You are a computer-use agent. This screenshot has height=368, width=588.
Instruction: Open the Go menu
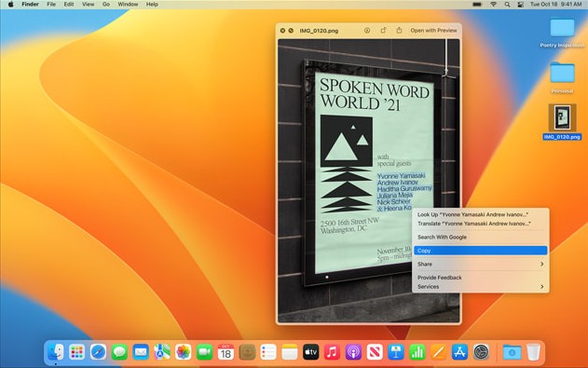point(106,5)
